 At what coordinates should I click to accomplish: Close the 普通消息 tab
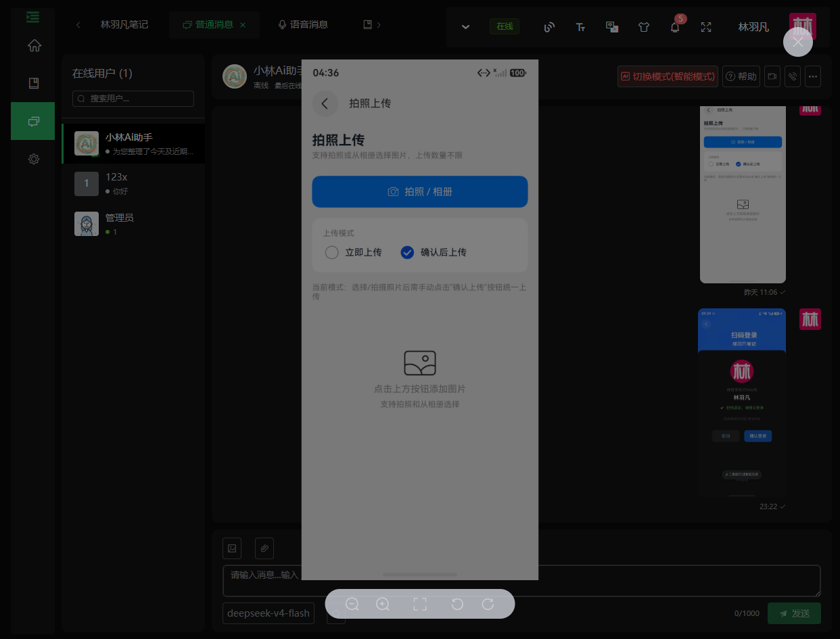(x=243, y=25)
